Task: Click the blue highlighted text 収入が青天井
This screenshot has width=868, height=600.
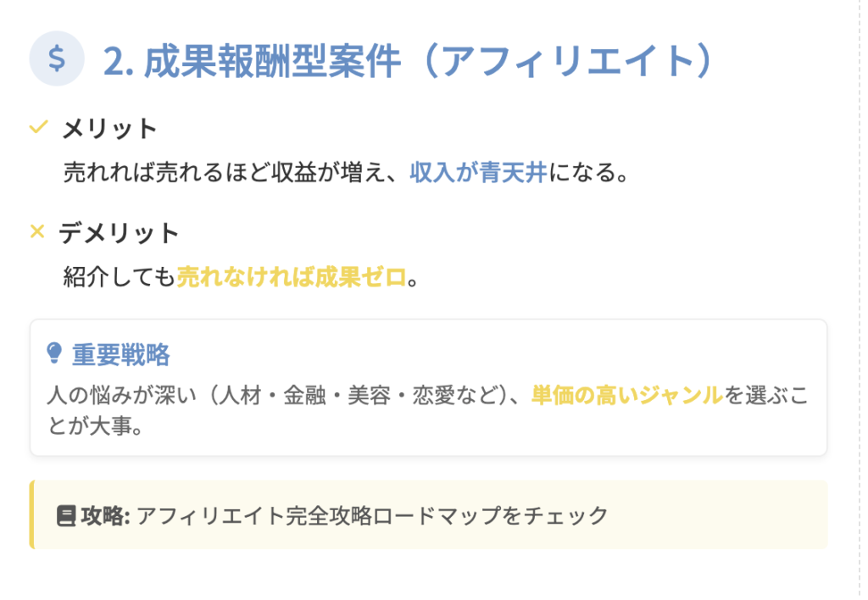Action: point(479,173)
